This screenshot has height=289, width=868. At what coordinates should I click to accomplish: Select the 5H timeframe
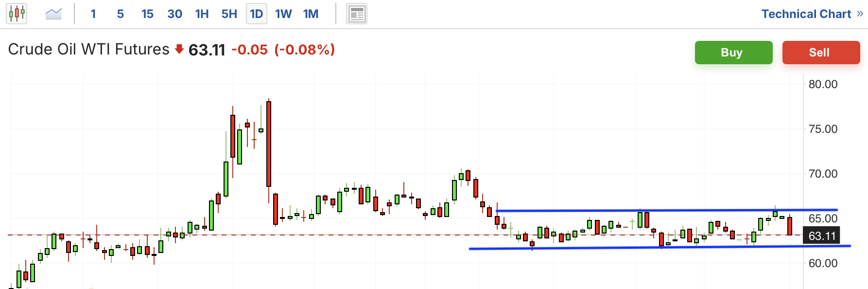[x=229, y=14]
